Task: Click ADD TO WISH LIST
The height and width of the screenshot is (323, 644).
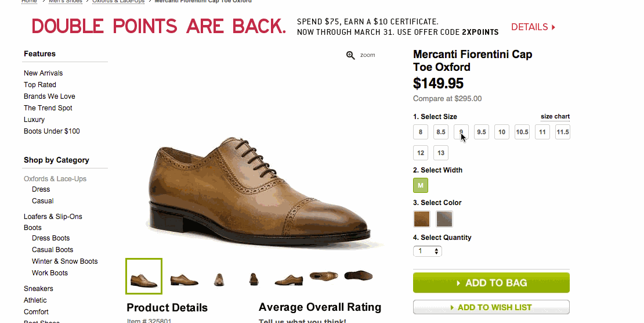Action: 491,307
